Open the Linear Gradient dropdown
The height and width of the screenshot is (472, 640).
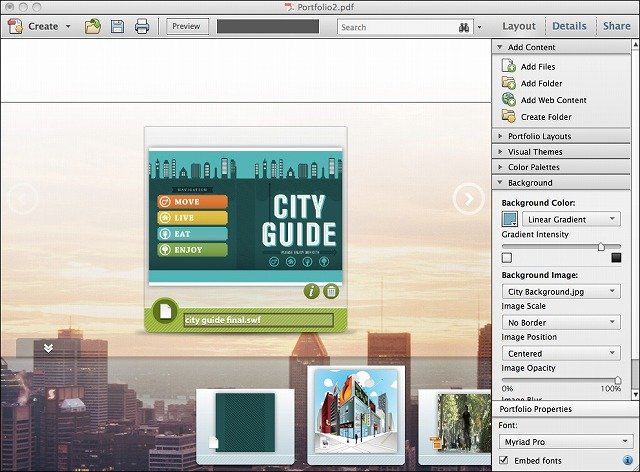571,219
